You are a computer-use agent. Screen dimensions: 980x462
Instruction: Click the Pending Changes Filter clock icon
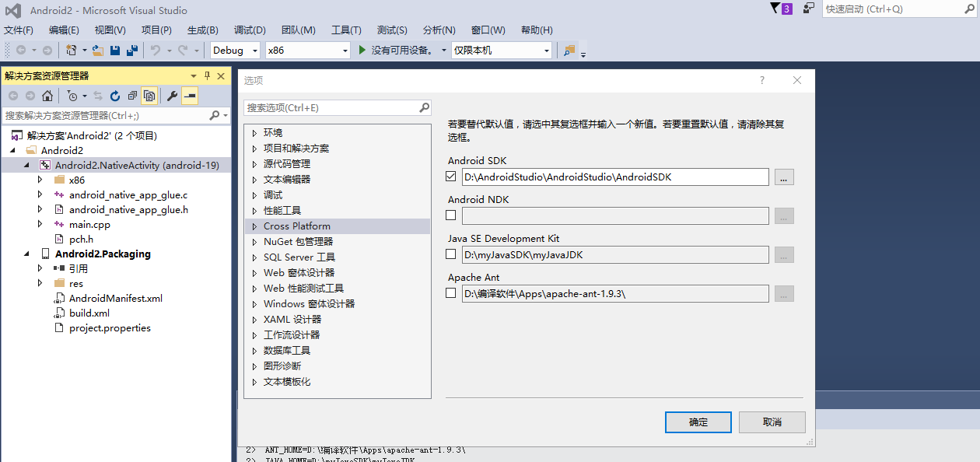72,96
